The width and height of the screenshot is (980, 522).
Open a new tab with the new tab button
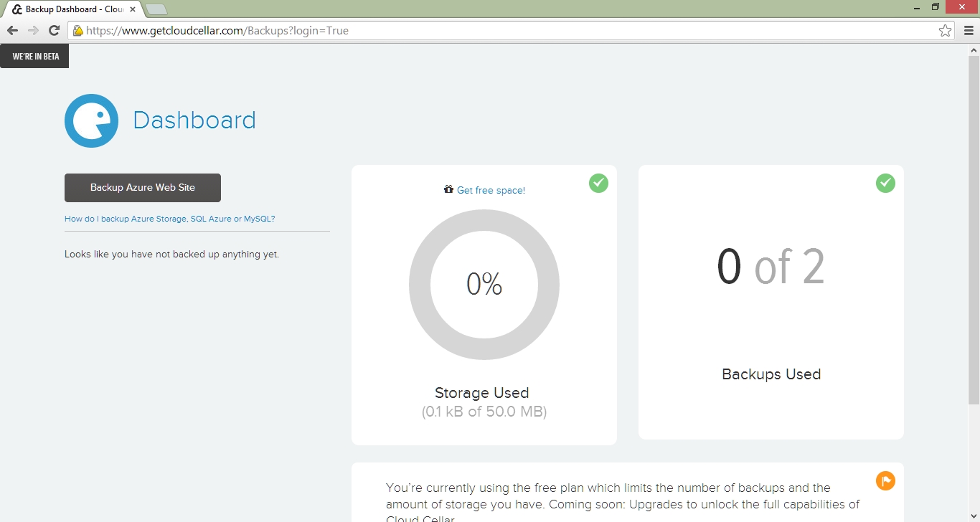156,9
